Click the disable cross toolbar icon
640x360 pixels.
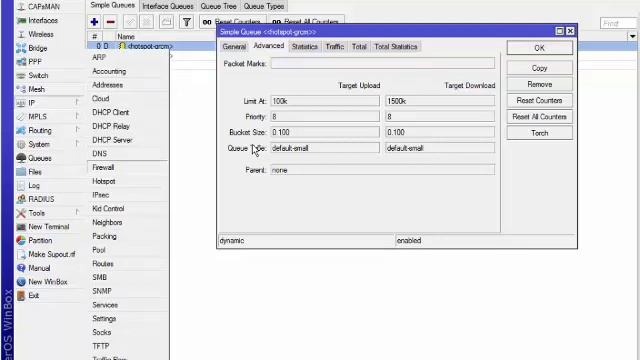coord(147,22)
